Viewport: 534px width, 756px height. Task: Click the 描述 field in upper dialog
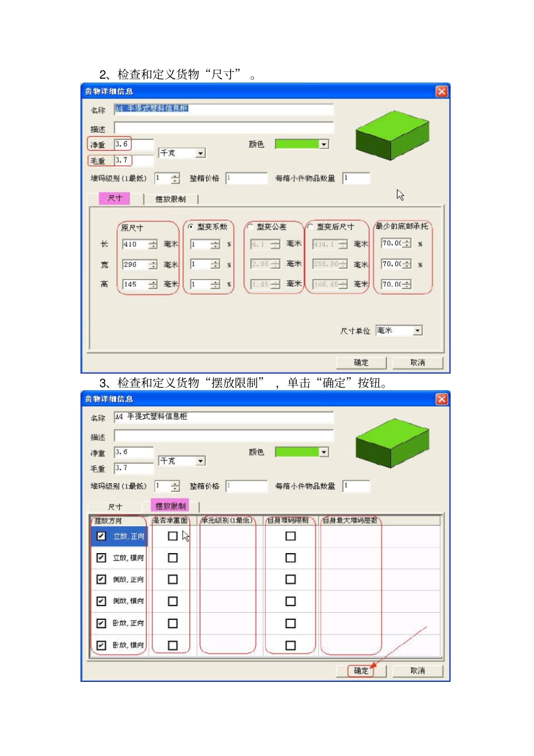224,128
